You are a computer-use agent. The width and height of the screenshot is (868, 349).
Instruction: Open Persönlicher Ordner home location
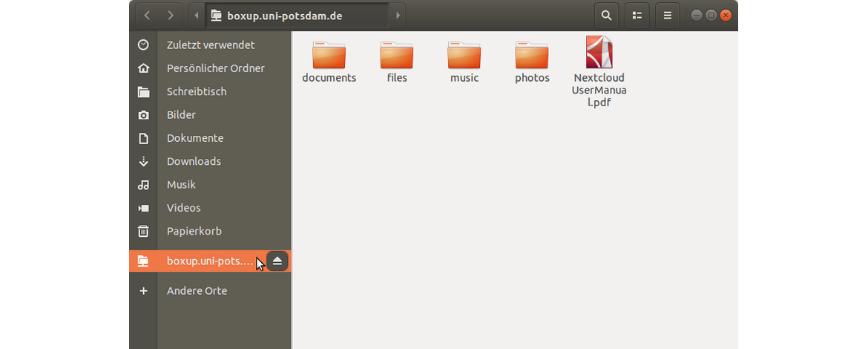tap(215, 68)
